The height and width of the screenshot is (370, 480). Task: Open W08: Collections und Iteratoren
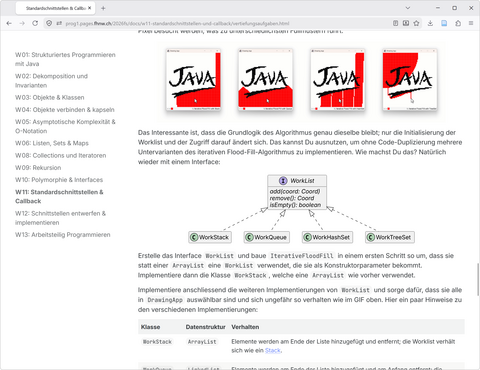61,155
